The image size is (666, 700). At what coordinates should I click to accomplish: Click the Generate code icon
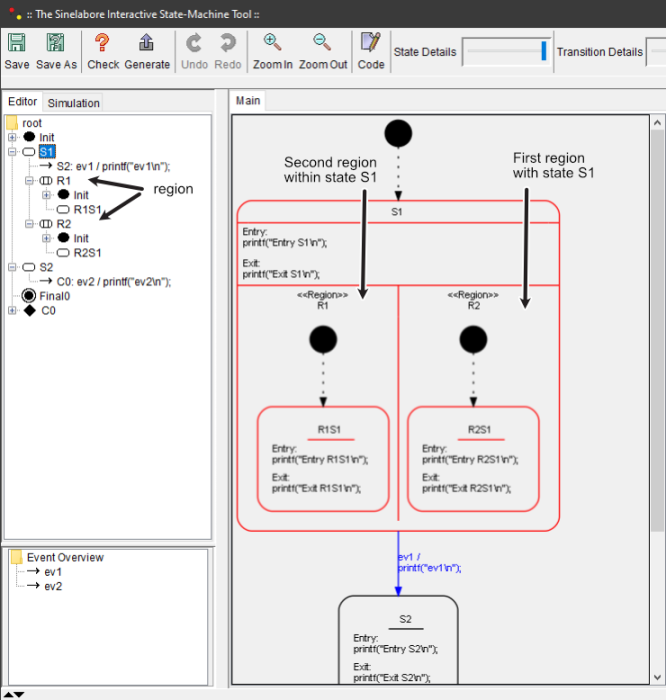[x=146, y=43]
